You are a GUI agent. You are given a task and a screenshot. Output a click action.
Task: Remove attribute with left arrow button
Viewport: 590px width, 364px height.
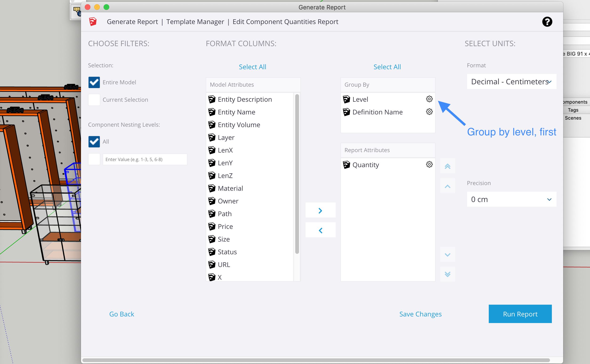pos(320,230)
